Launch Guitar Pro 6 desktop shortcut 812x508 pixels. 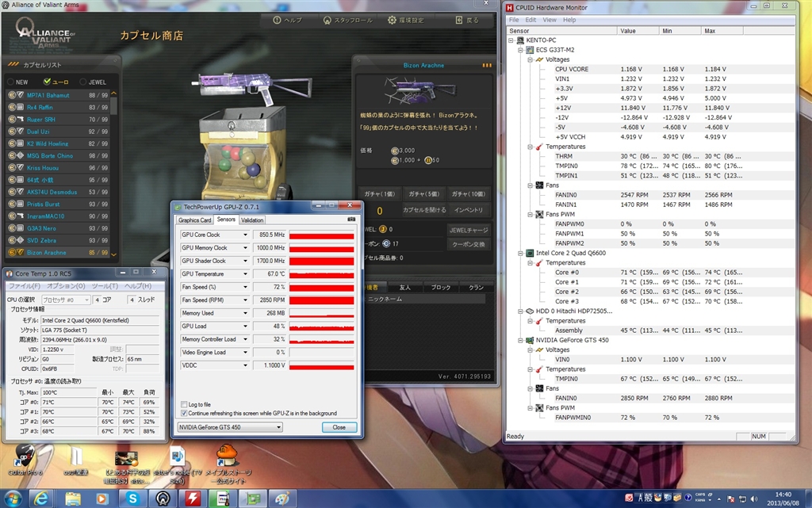25,460
